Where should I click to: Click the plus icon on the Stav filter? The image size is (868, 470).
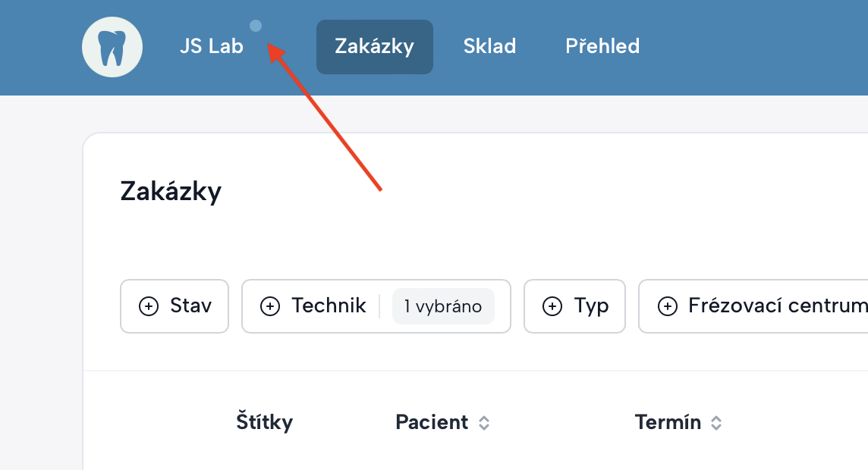coord(149,306)
